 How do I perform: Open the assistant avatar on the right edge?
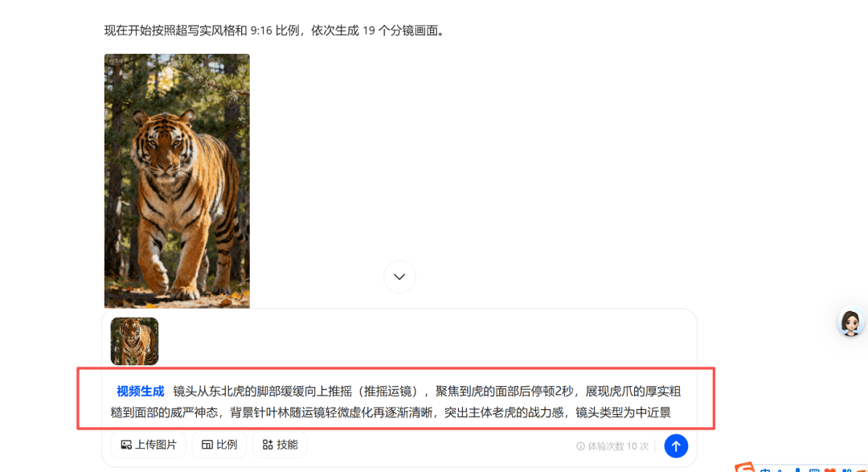point(851,322)
